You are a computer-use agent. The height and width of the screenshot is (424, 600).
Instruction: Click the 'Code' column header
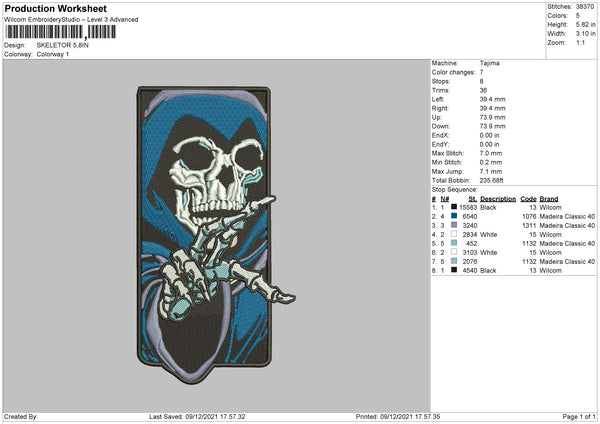[x=528, y=199]
